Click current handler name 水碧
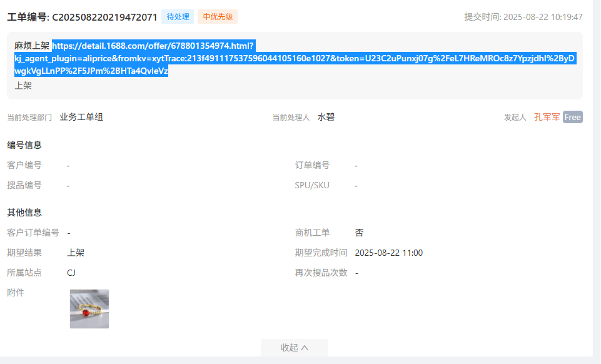The image size is (601, 364). 326,117
